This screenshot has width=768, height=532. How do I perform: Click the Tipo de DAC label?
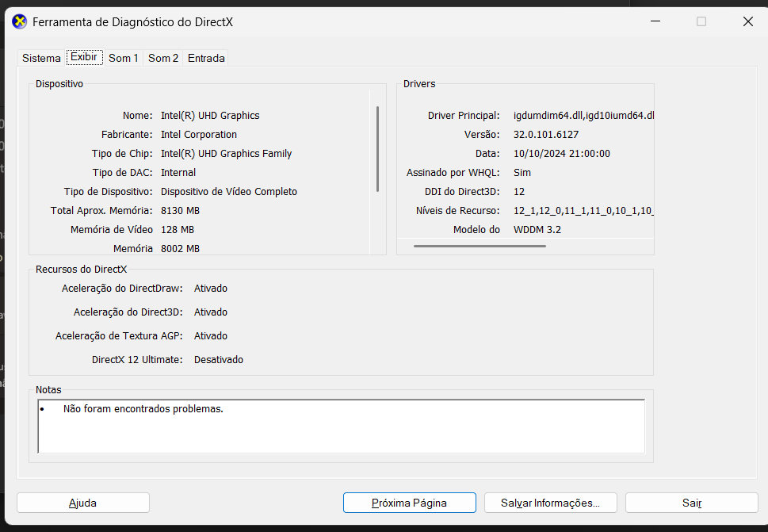tap(122, 172)
